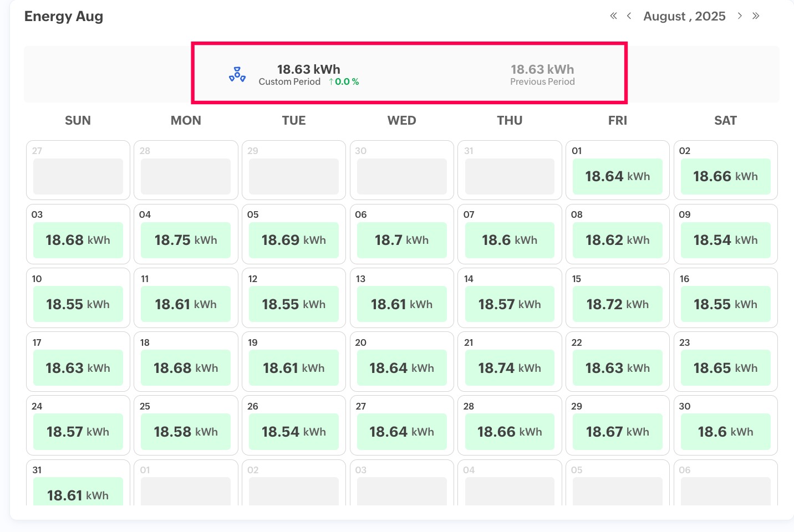Select August 17 showing 18.63 kWh
This screenshot has width=794, height=532.
point(78,368)
